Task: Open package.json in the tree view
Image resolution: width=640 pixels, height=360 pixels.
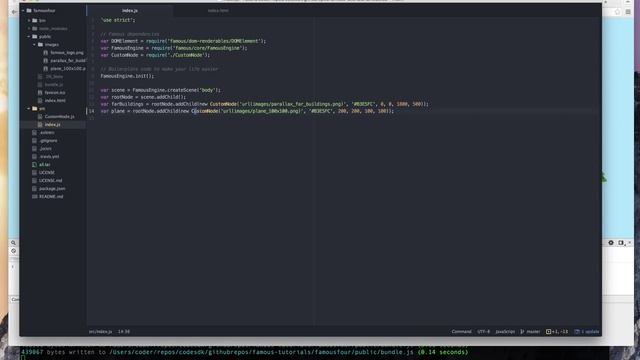Action: click(x=52, y=189)
